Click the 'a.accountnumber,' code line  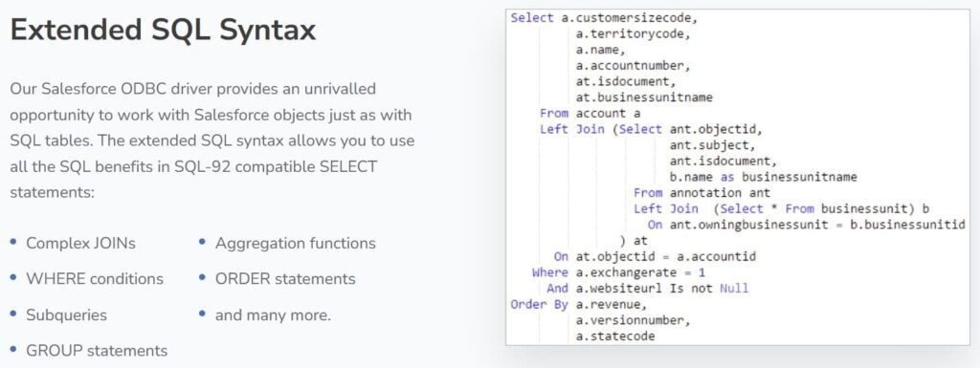634,66
